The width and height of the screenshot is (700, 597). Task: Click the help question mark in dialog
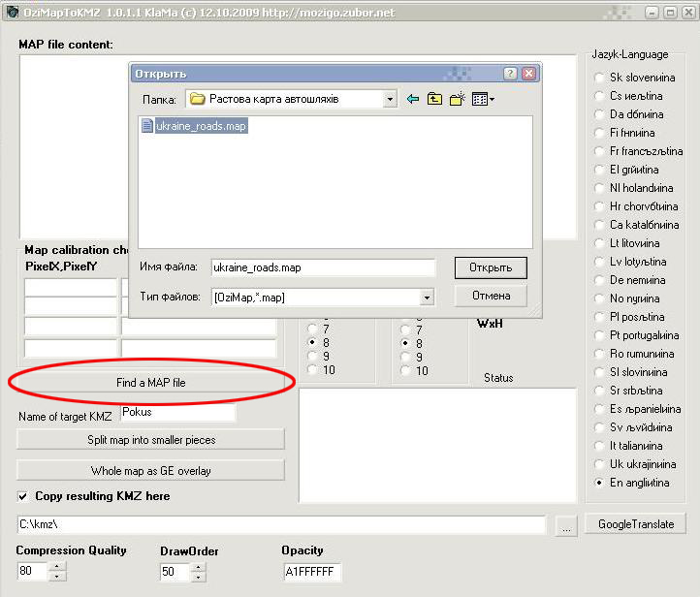510,74
